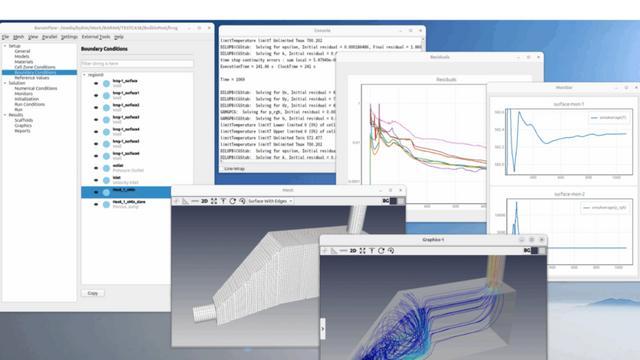Viewport: 640px width, 360px height.
Task: Toggle the 2D view icon in Mesh toolbar
Action: click(x=204, y=201)
